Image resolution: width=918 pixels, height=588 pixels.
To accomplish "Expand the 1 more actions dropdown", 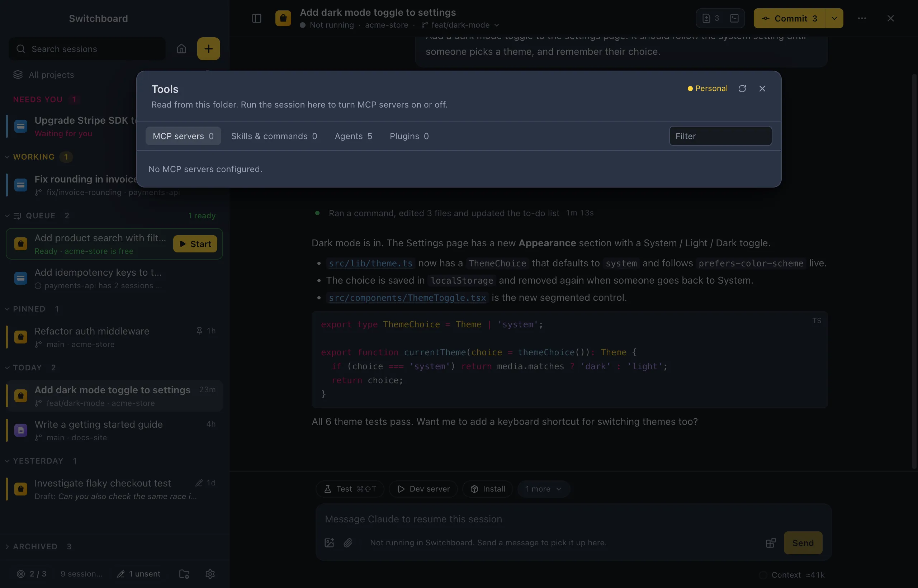I will point(543,489).
